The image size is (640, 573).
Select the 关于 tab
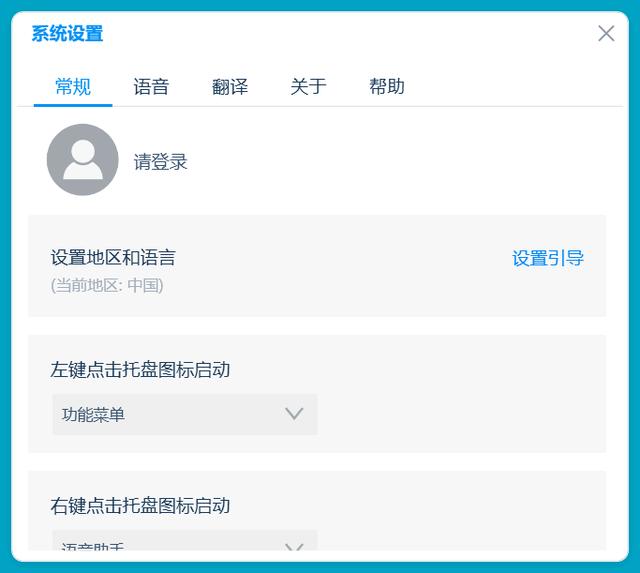pos(308,87)
